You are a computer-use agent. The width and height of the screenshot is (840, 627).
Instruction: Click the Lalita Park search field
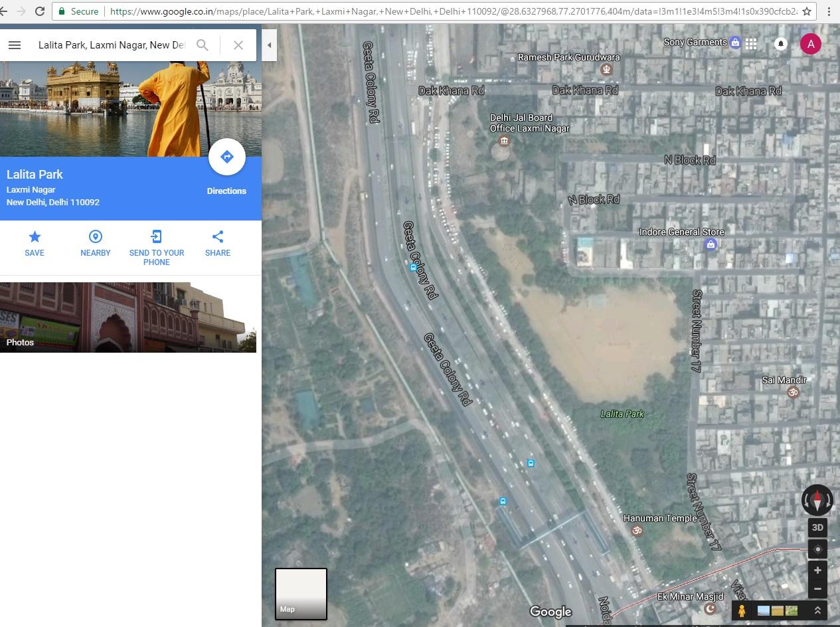click(x=112, y=45)
